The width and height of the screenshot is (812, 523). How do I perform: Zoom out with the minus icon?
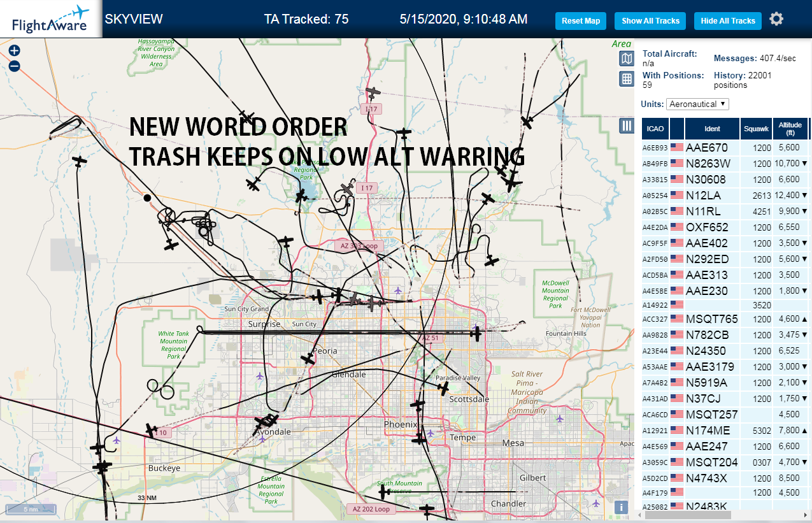[x=15, y=66]
